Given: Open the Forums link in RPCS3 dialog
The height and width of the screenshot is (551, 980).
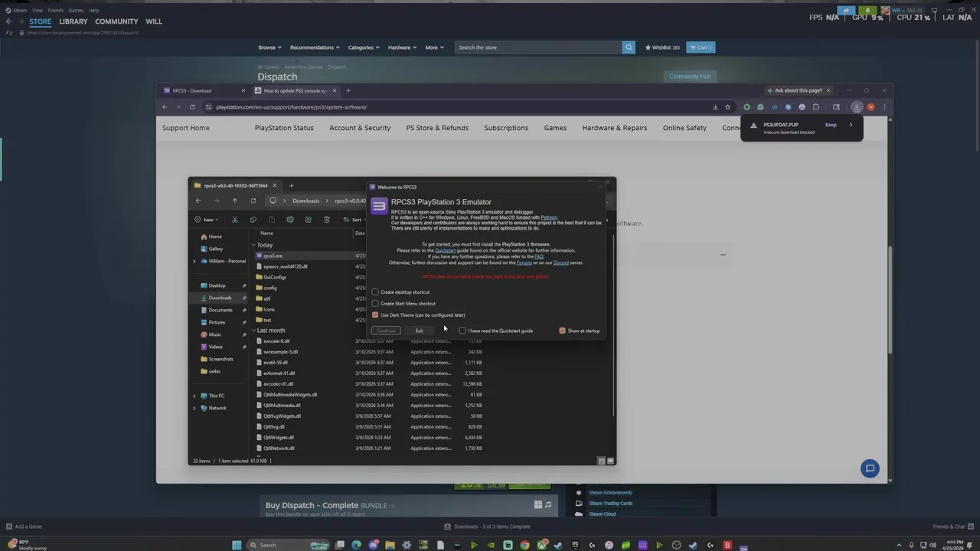Looking at the screenshot, I should pos(524,262).
